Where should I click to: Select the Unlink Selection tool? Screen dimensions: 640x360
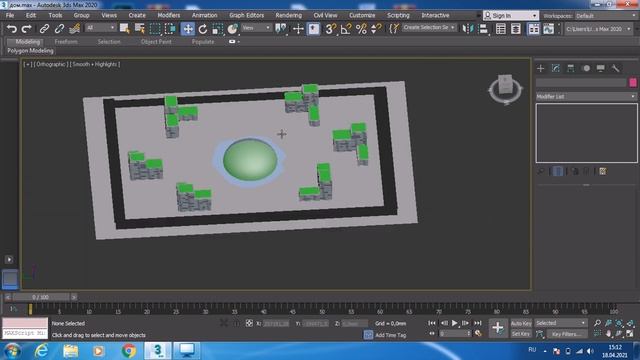click(59, 29)
